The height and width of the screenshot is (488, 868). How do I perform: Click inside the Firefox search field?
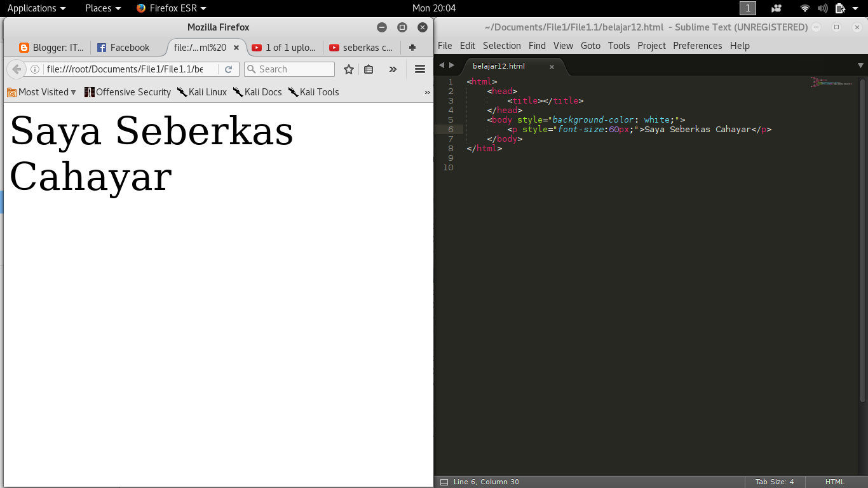289,69
